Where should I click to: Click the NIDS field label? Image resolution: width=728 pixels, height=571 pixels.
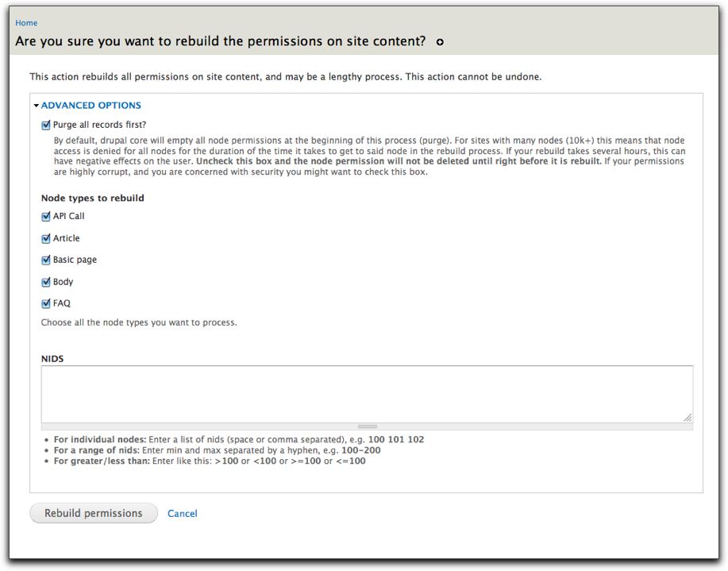(x=52, y=359)
